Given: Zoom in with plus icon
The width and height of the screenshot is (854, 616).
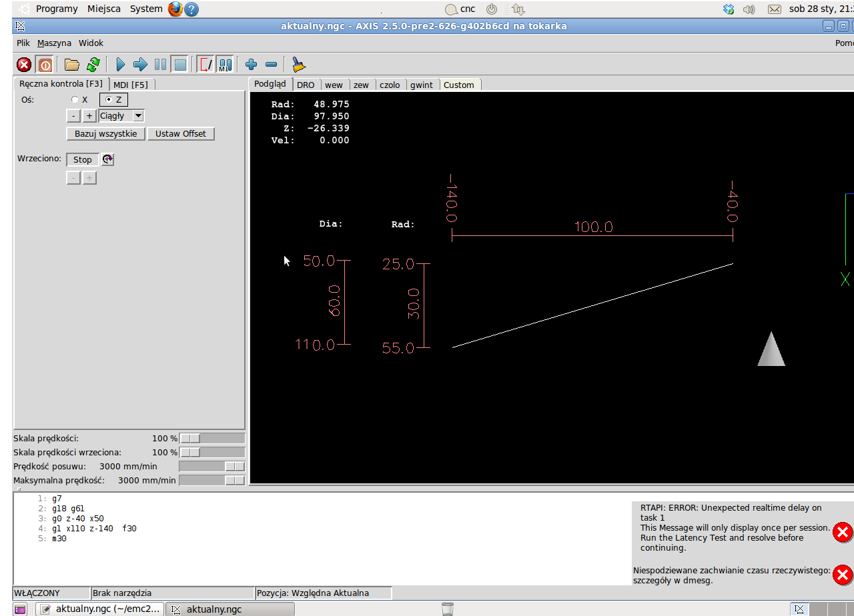Looking at the screenshot, I should (251, 65).
